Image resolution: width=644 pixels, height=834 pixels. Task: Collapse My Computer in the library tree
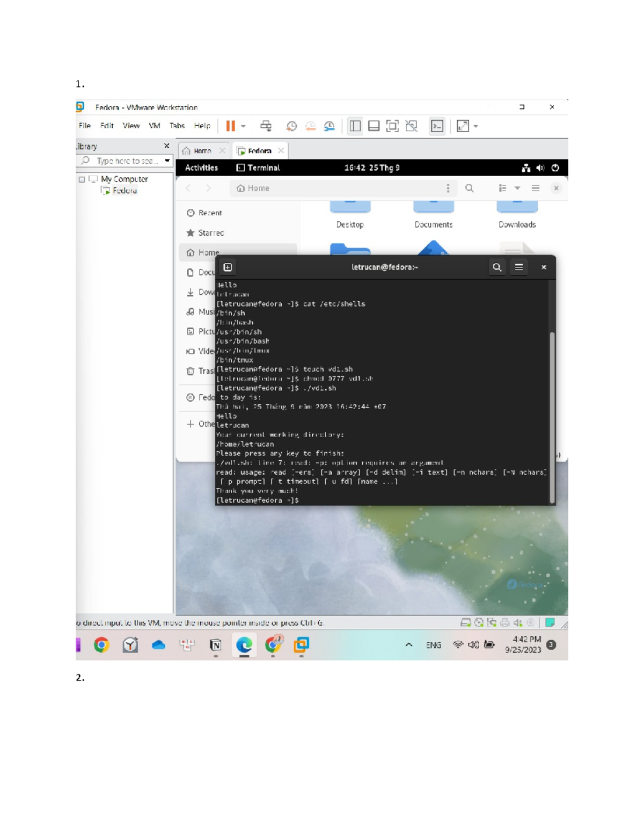point(82,179)
